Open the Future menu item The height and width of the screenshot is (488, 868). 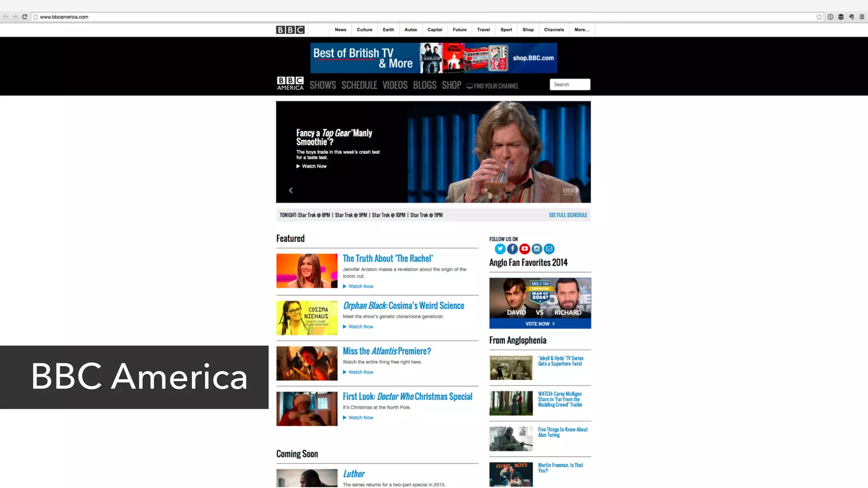pos(459,30)
